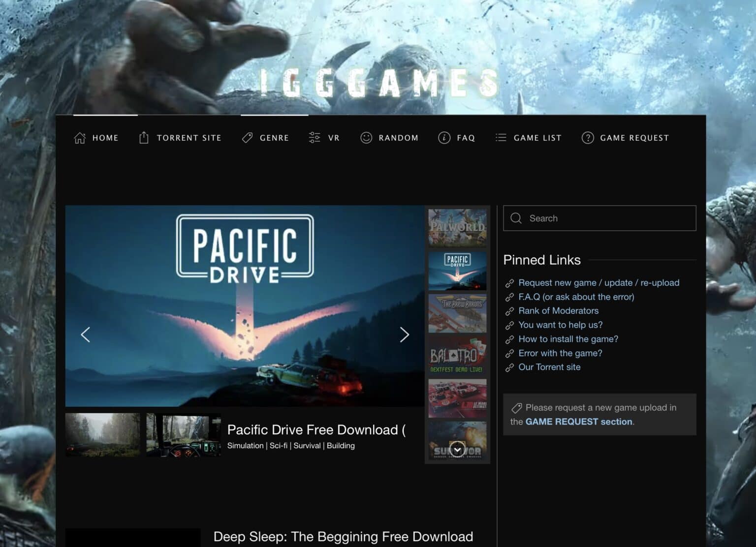Click the Random smiley face icon
This screenshot has height=547, width=756.
pos(366,138)
